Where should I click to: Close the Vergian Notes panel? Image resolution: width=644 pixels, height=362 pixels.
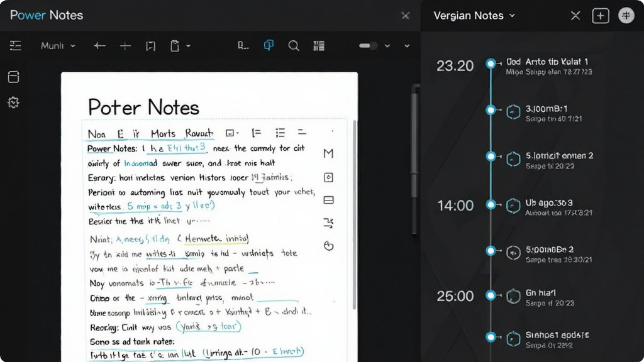pyautogui.click(x=575, y=16)
